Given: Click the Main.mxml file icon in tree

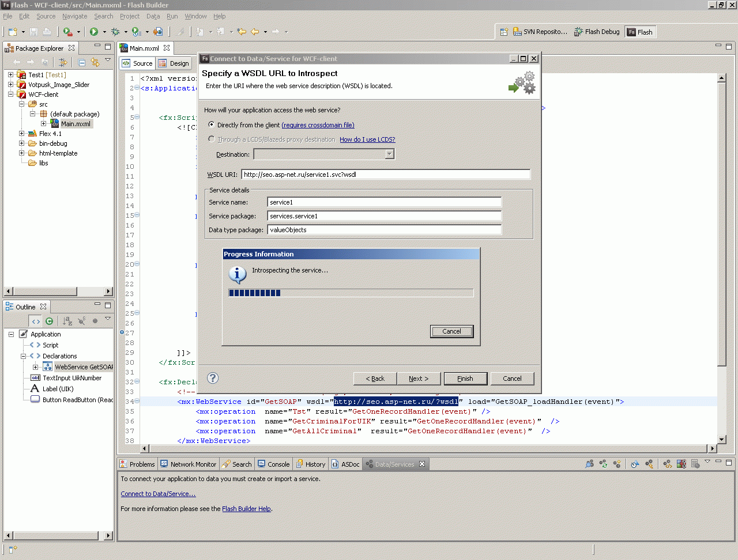Looking at the screenshot, I should 55,124.
